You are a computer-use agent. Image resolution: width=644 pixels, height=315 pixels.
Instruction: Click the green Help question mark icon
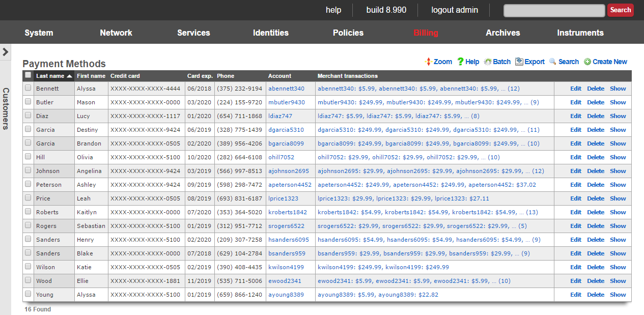click(460, 62)
